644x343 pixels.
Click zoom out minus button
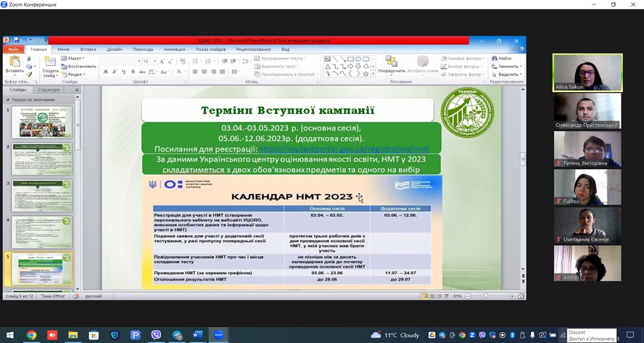468,296
